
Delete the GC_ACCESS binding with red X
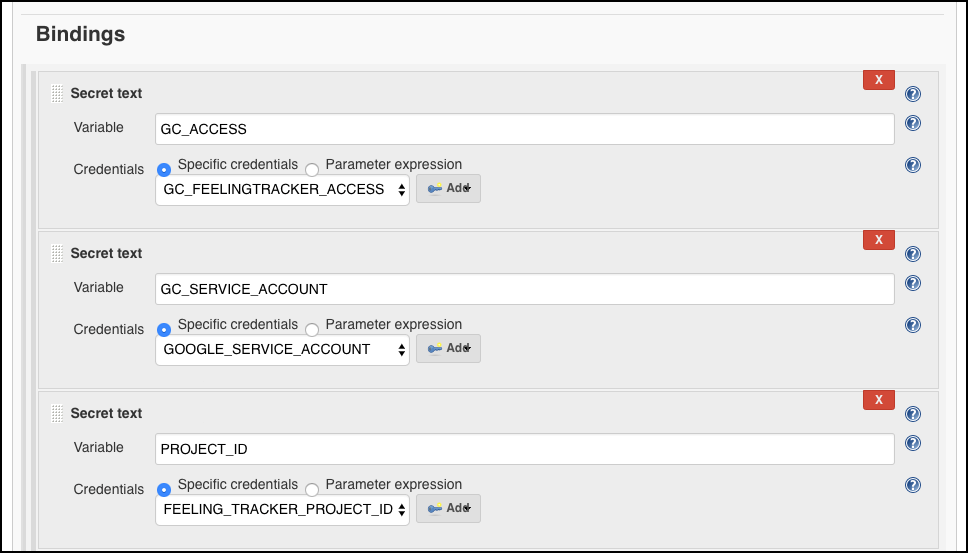(x=878, y=80)
